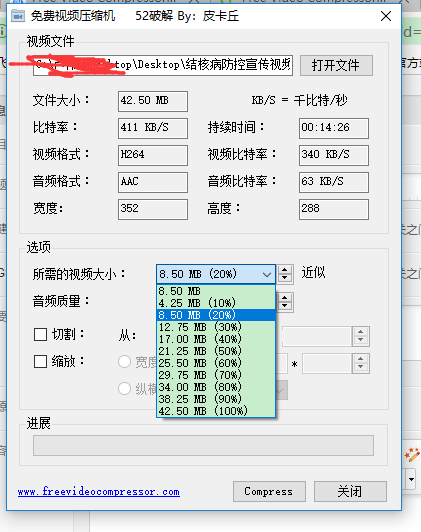Click the 持续时间 field 00:14:26
Viewport: 421px width, 532px height.
point(334,128)
